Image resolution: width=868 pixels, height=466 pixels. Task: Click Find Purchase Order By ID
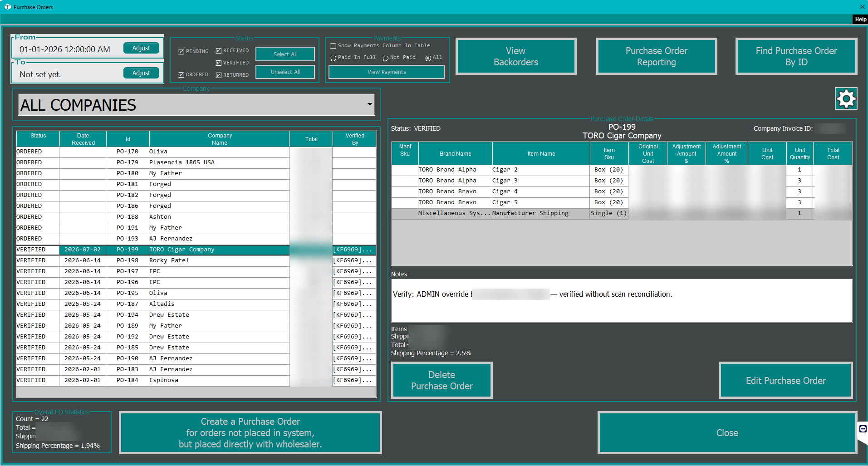(x=796, y=56)
